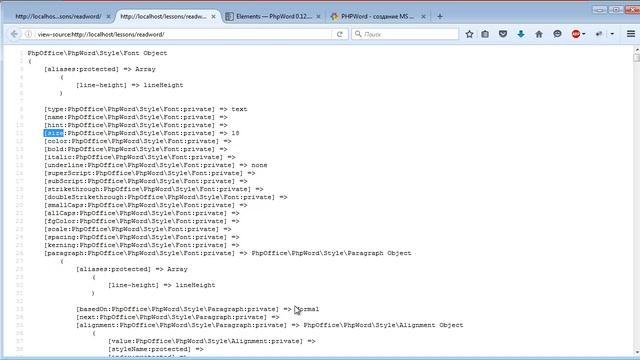The height and width of the screenshot is (360, 640).
Task: Click the 'basedOn' => Normal line
Action: tap(198, 309)
